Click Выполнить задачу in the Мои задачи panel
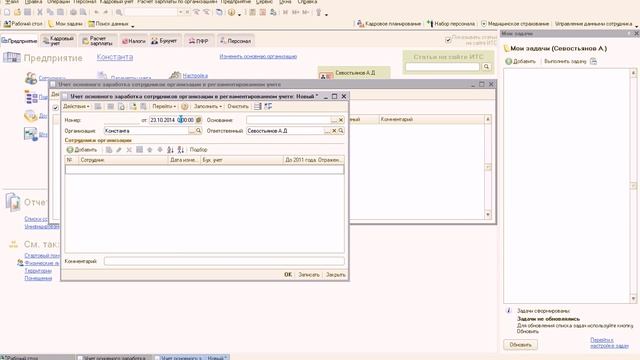The height and width of the screenshot is (360, 640). (565, 61)
